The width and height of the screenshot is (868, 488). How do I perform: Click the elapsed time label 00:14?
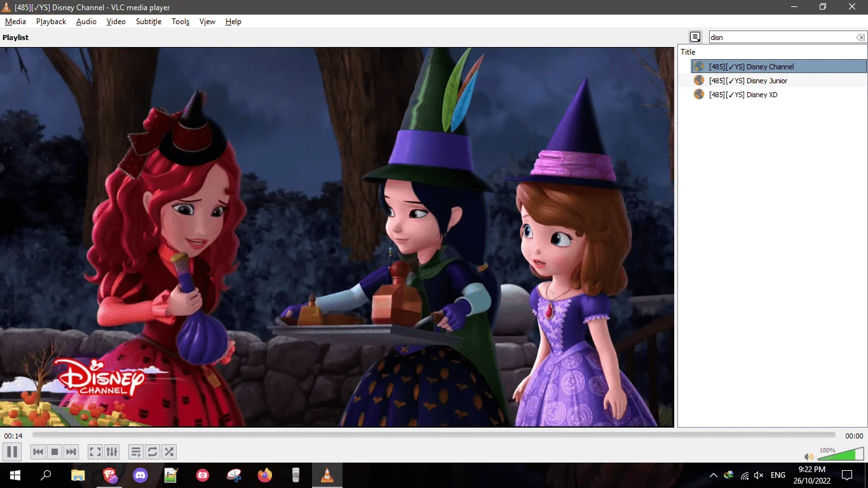coord(13,436)
